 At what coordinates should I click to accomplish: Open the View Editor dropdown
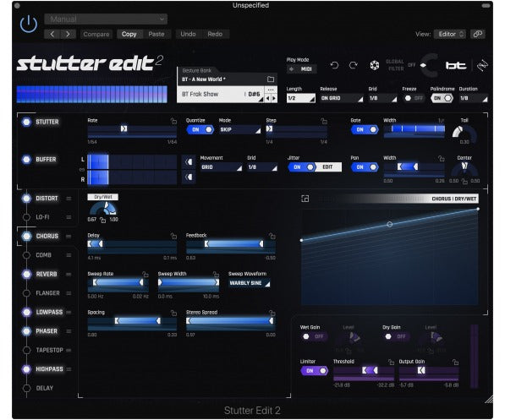[x=450, y=34]
